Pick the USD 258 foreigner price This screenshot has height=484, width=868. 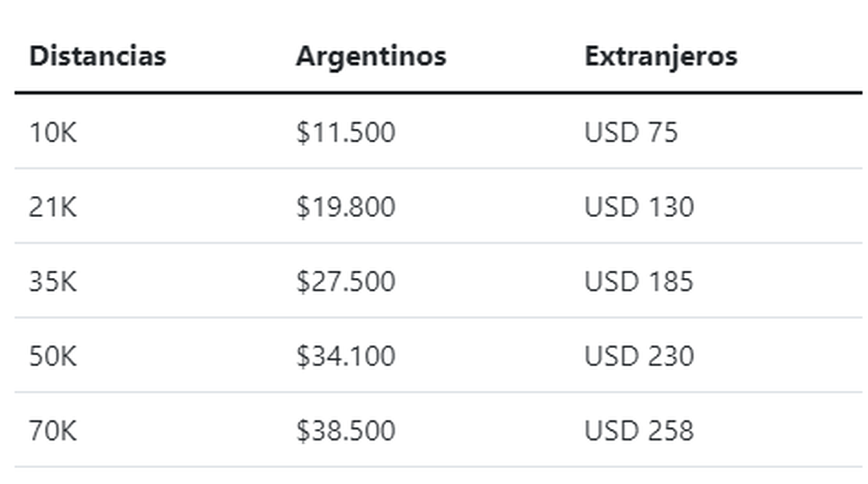tap(639, 430)
